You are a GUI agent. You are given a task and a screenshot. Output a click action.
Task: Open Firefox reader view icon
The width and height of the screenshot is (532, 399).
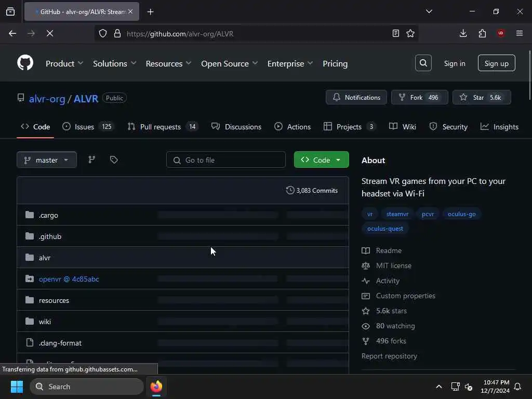click(395, 33)
